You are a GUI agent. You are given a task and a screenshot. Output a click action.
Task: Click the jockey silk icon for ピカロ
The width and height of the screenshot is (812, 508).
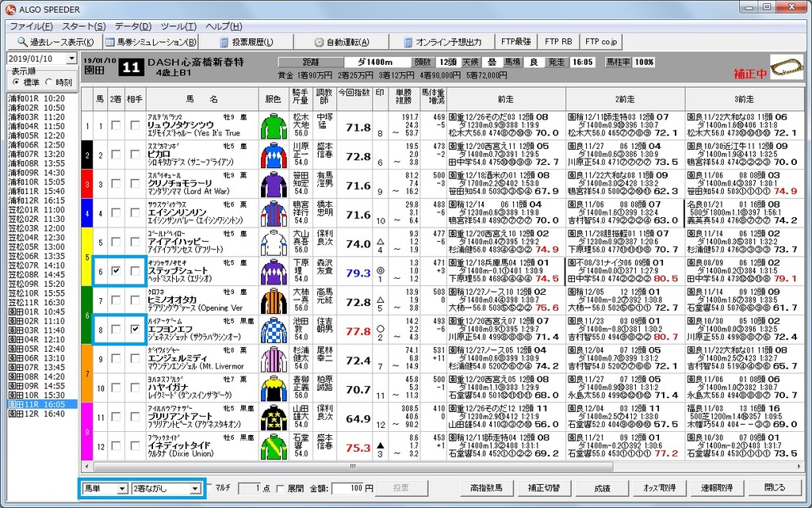pos(274,155)
